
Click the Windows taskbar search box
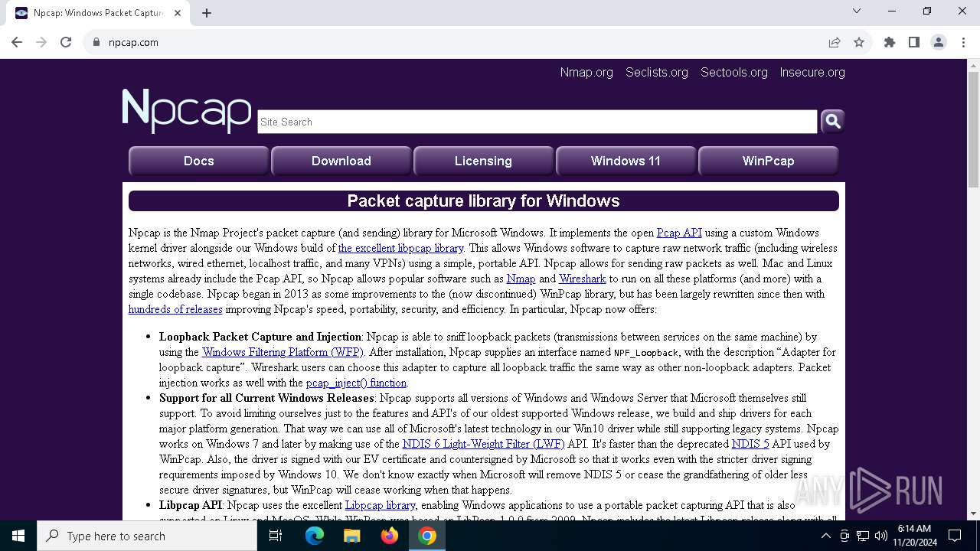pyautogui.click(x=147, y=536)
